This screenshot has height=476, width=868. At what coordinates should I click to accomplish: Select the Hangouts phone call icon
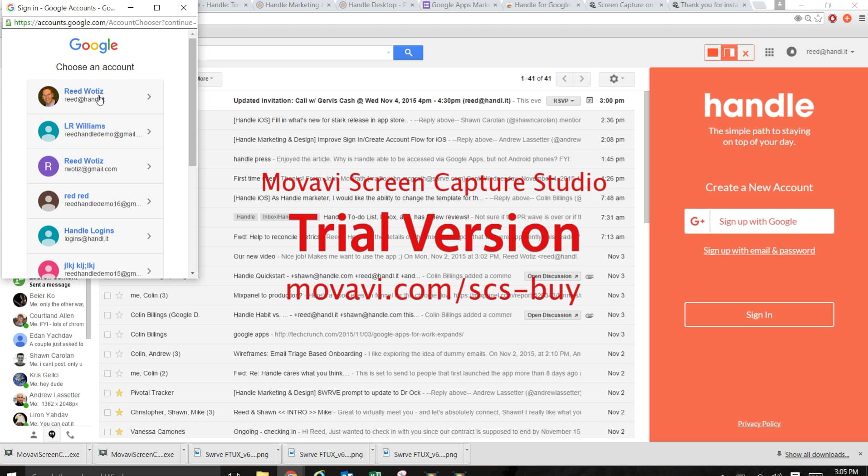[x=71, y=434]
